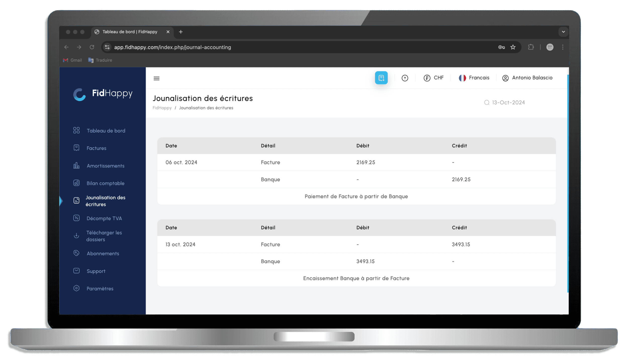625x364 pixels.
Task: Bookmark page with the star icon
Action: click(x=513, y=47)
